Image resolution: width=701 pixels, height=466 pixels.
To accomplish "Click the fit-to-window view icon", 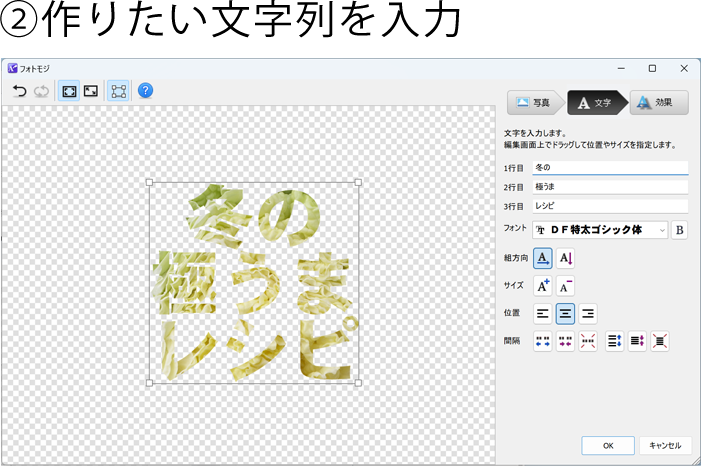I will 69,91.
